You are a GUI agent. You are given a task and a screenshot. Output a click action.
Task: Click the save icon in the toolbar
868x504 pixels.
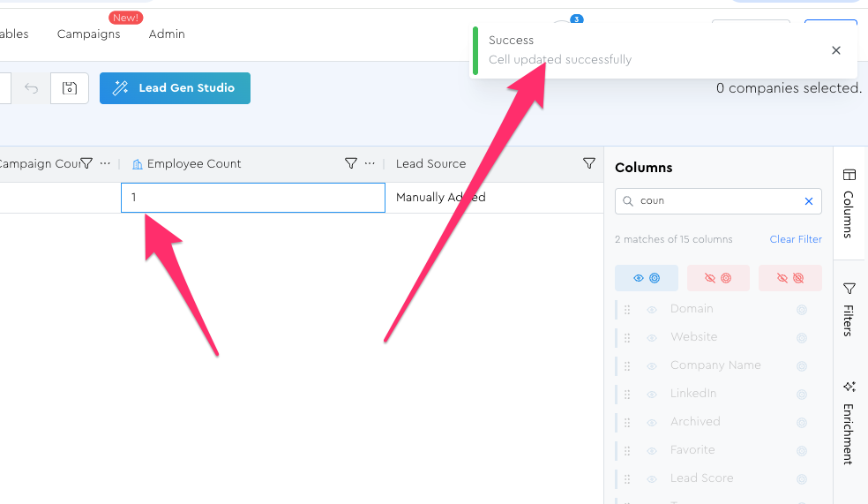[70, 88]
